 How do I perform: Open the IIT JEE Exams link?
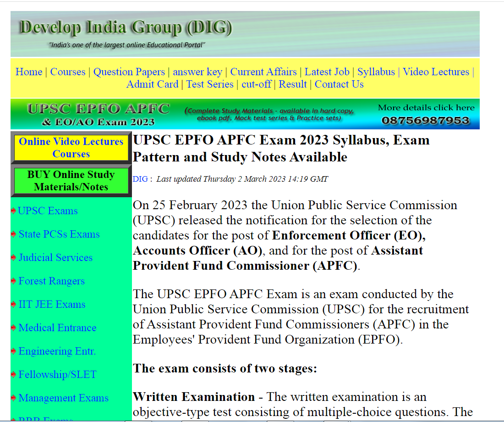click(52, 305)
